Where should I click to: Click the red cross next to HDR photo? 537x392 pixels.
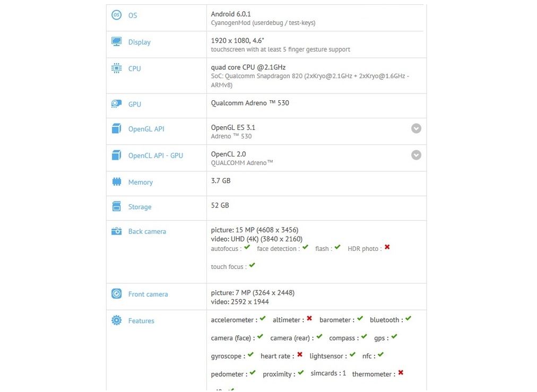coord(387,247)
